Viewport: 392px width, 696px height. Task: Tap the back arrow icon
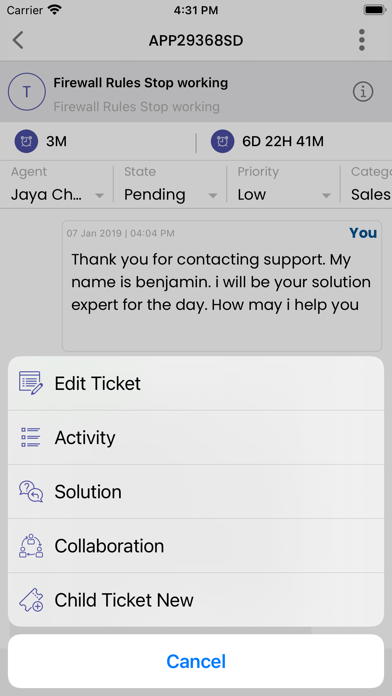pos(18,40)
